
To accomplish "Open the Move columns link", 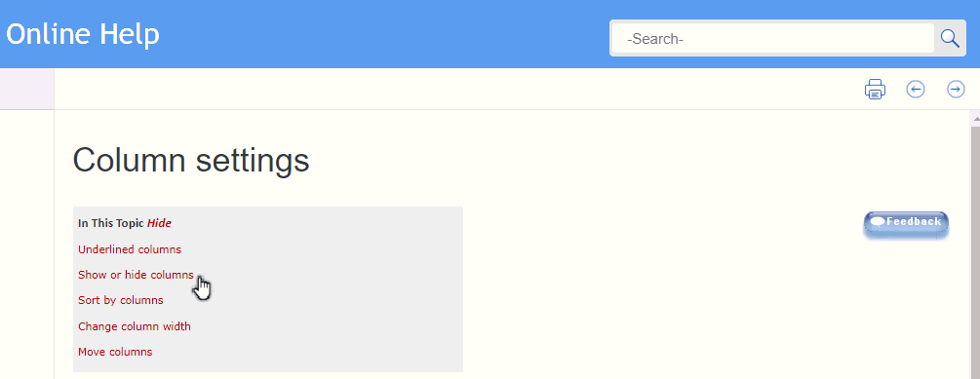I will [115, 352].
